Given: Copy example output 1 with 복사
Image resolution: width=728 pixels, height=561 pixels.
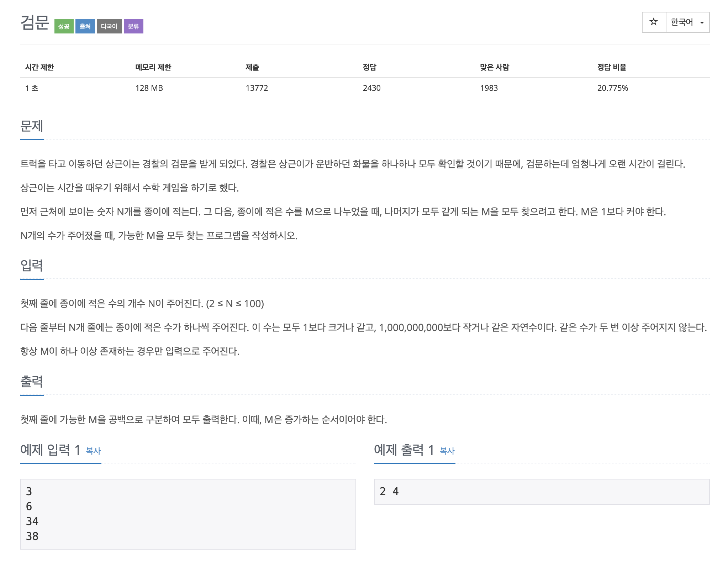Looking at the screenshot, I should 447,451.
